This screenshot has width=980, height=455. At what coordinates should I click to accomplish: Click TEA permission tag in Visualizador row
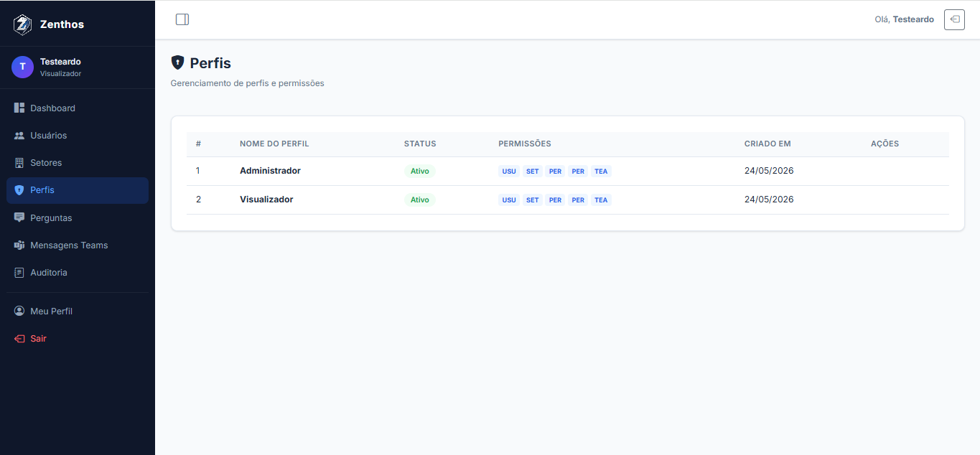[601, 200]
